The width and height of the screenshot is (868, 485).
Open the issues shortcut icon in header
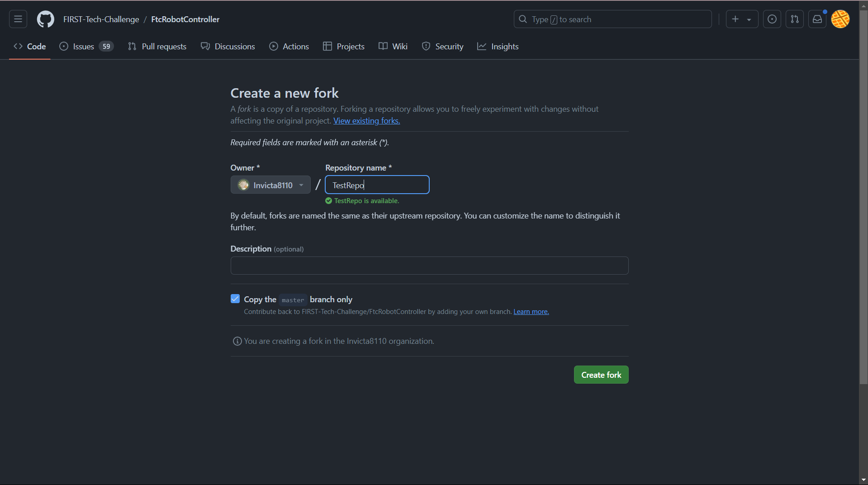click(772, 19)
